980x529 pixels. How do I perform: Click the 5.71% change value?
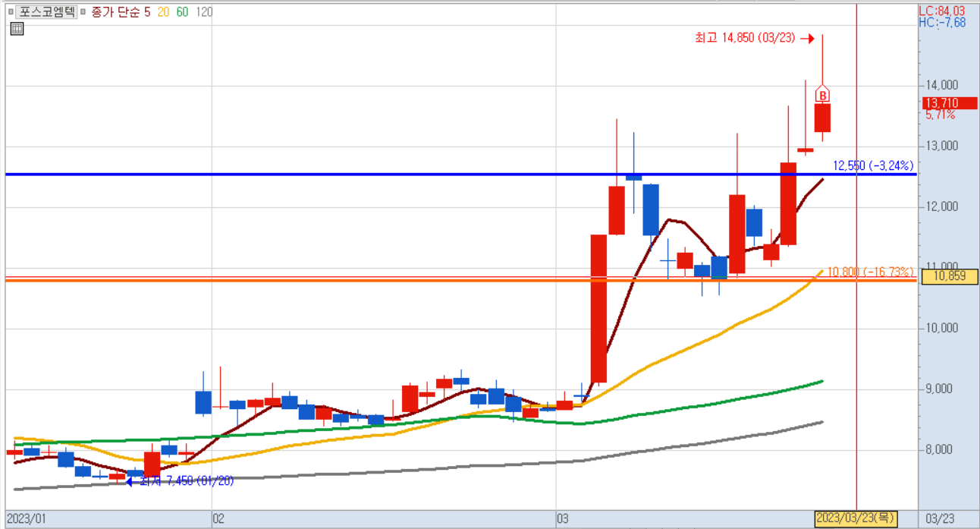point(940,115)
